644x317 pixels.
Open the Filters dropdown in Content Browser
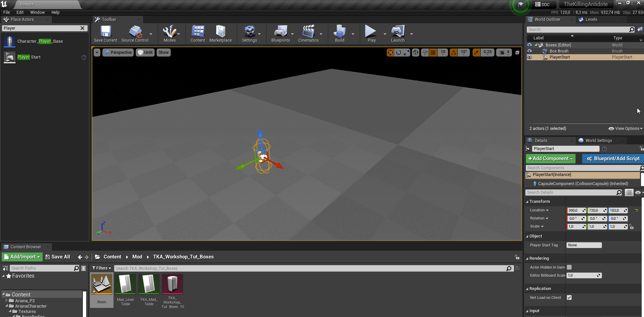coord(102,268)
